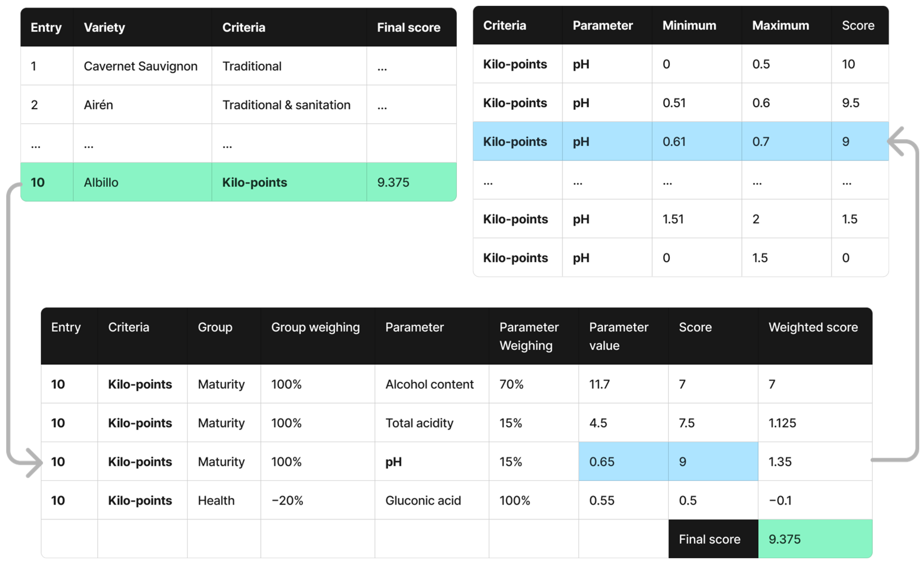Select the Weighted score column header

[x=813, y=327]
